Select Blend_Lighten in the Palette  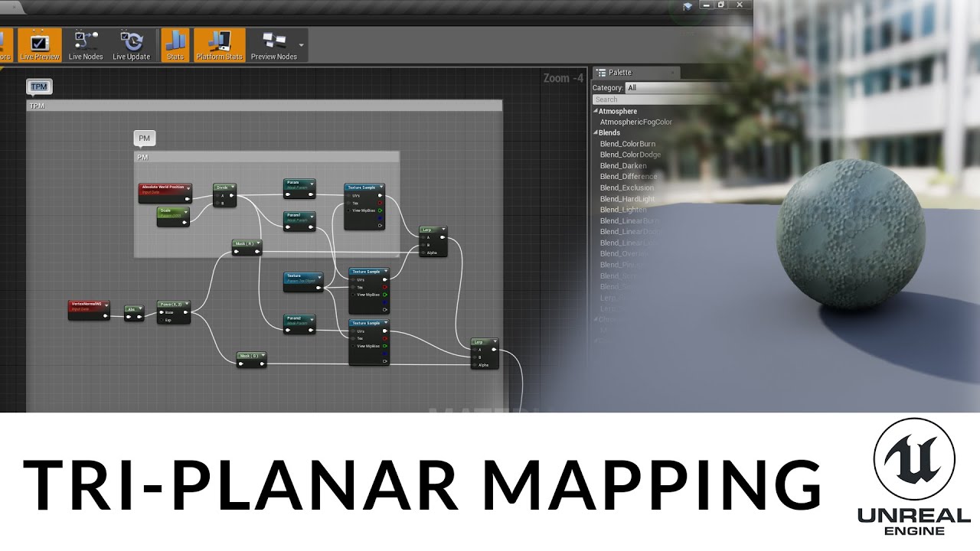tap(623, 210)
